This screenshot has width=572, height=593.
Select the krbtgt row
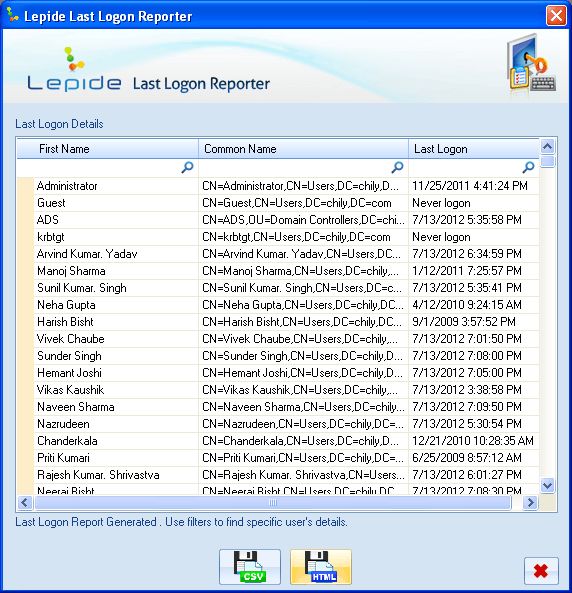pyautogui.click(x=278, y=237)
